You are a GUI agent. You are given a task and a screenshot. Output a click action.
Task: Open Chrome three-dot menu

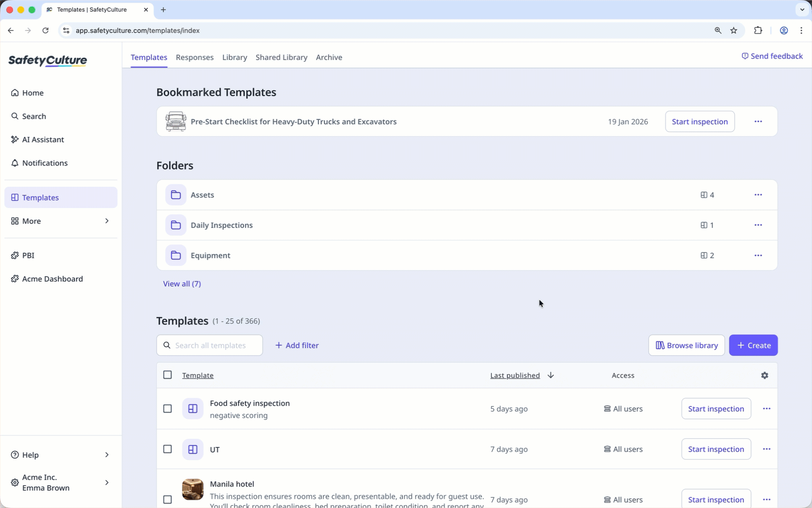pyautogui.click(x=801, y=30)
